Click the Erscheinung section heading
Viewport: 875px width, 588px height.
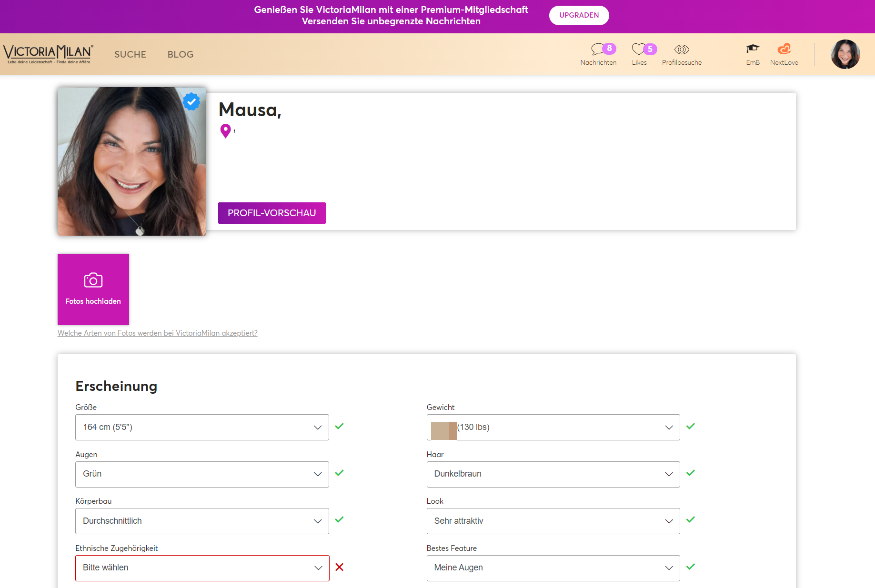point(116,386)
